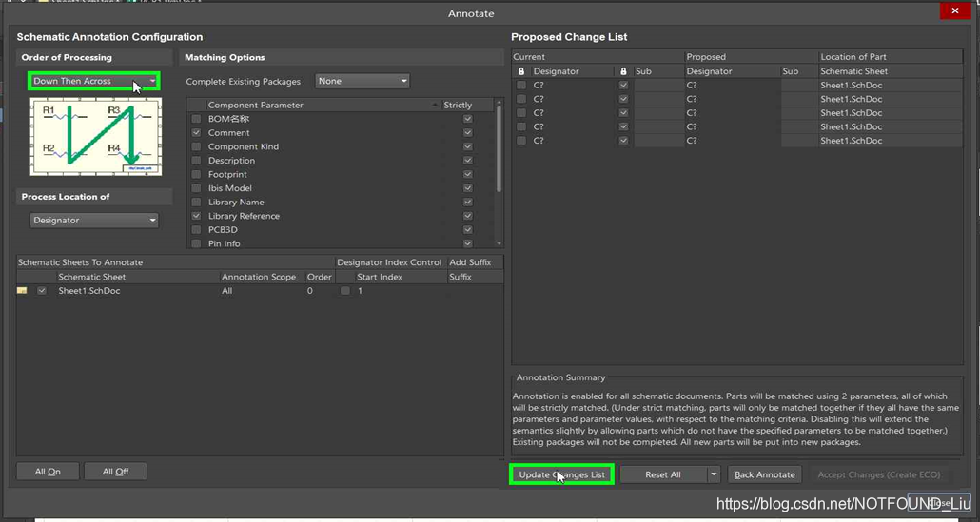Click the Start Index value 1
Image resolution: width=980 pixels, height=522 pixels.
tap(360, 291)
